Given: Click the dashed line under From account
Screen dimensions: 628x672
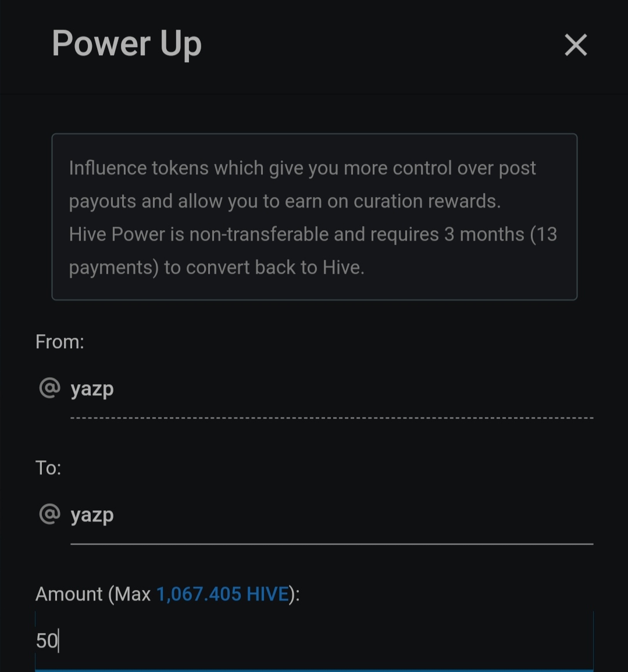Looking at the screenshot, I should [x=331, y=418].
